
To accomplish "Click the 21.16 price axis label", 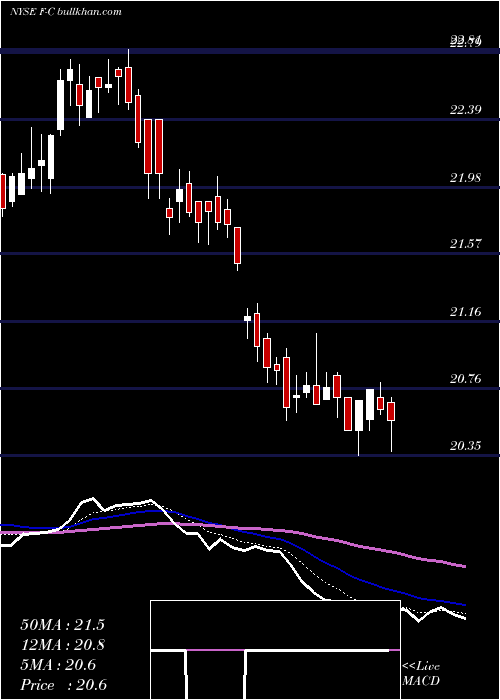I will click(466, 312).
